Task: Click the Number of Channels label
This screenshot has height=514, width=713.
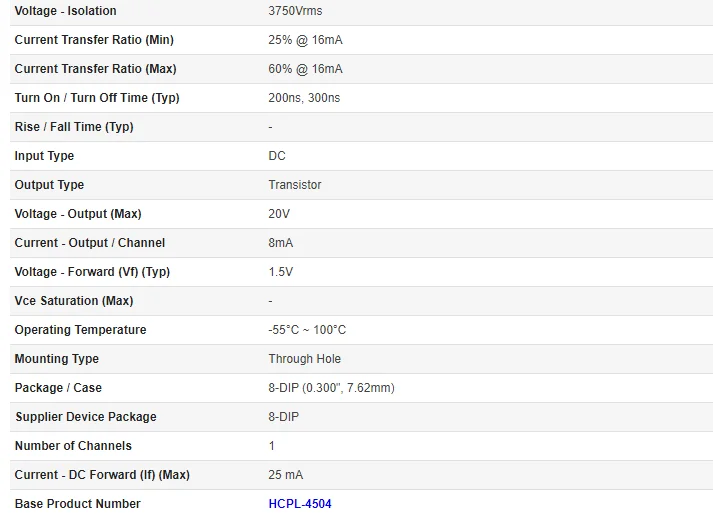Action: coord(73,446)
